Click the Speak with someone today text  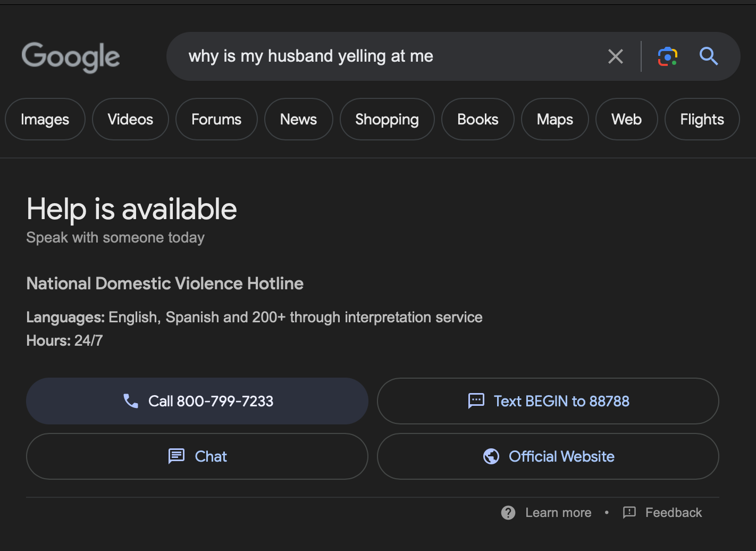tap(115, 238)
